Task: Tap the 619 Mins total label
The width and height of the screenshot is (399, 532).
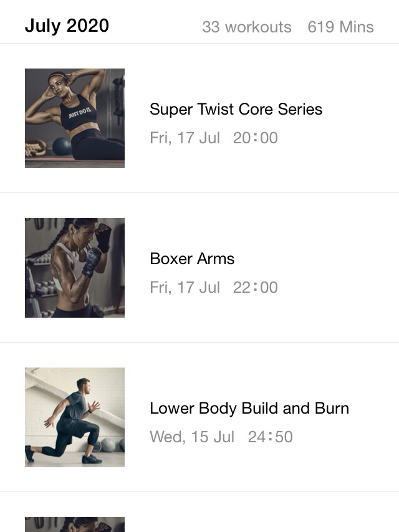Action: 340,27
